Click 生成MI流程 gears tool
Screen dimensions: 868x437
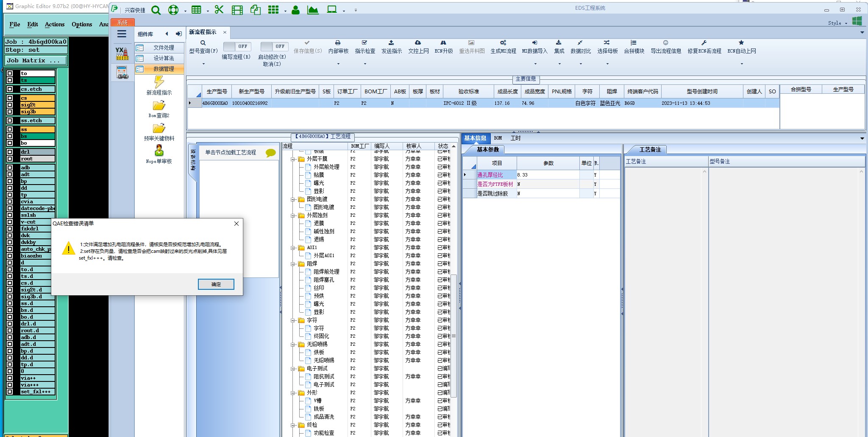click(503, 47)
